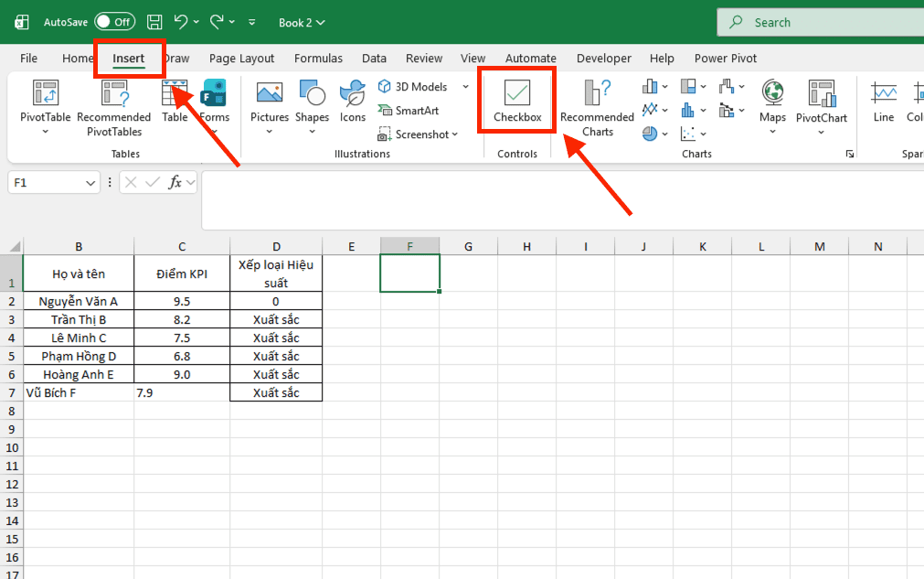Viewport: 924px width, 579px height.
Task: Expand the Name Box dropdown arrow
Action: [x=90, y=183]
